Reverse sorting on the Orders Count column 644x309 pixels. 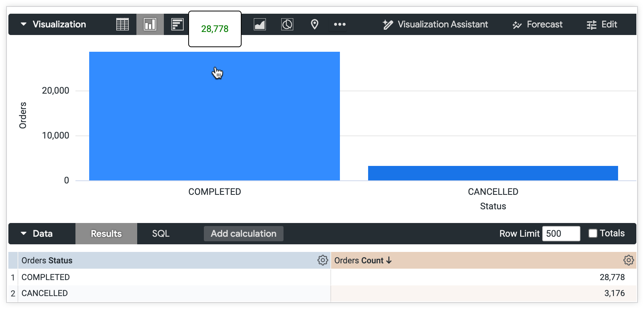388,260
